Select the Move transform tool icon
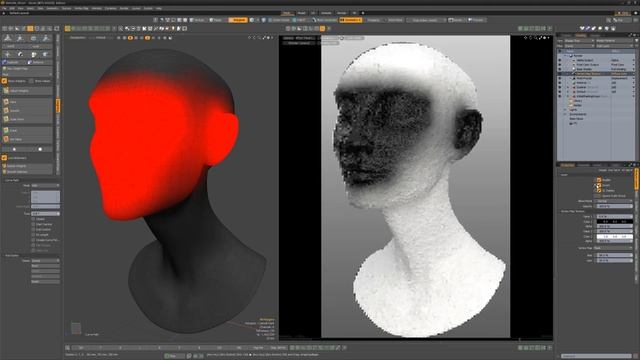The image size is (640, 360). 8,54
